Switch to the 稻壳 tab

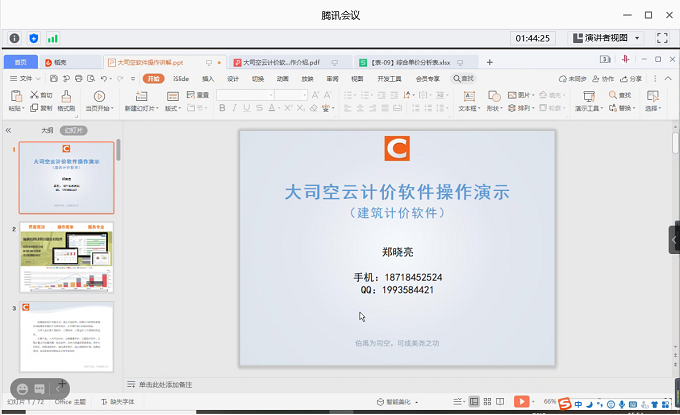click(x=56, y=62)
